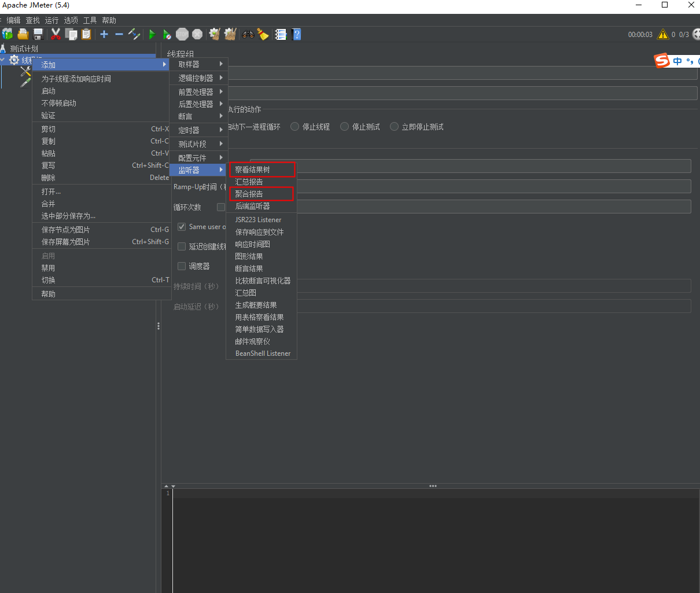Click 禁用 in context menu
The image size is (700, 593).
pyautogui.click(x=102, y=268)
